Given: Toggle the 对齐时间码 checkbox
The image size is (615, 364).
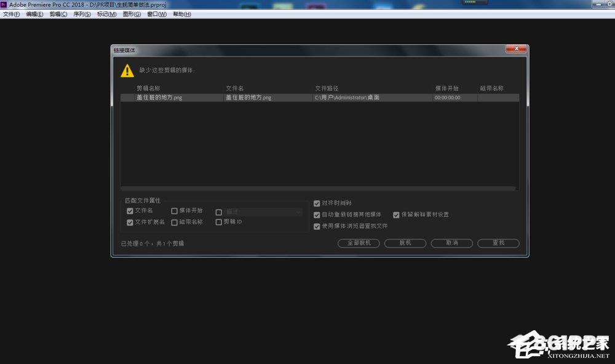Looking at the screenshot, I should tap(317, 203).
